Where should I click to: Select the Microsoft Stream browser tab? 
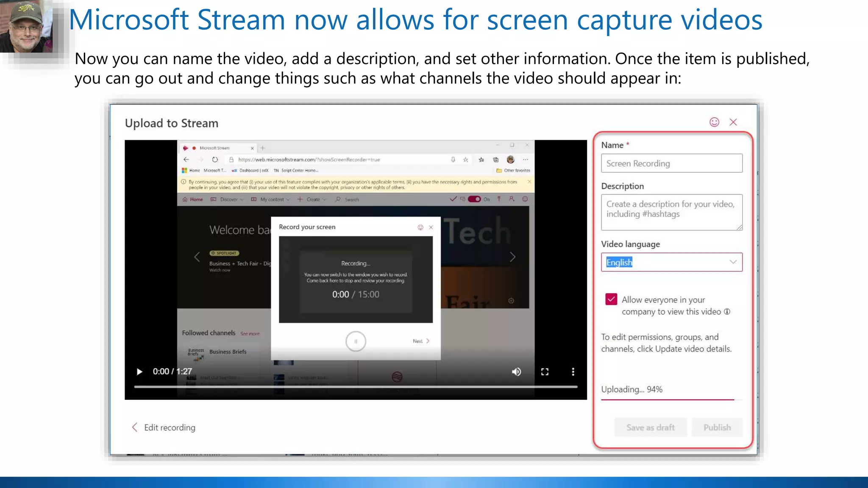(215, 148)
